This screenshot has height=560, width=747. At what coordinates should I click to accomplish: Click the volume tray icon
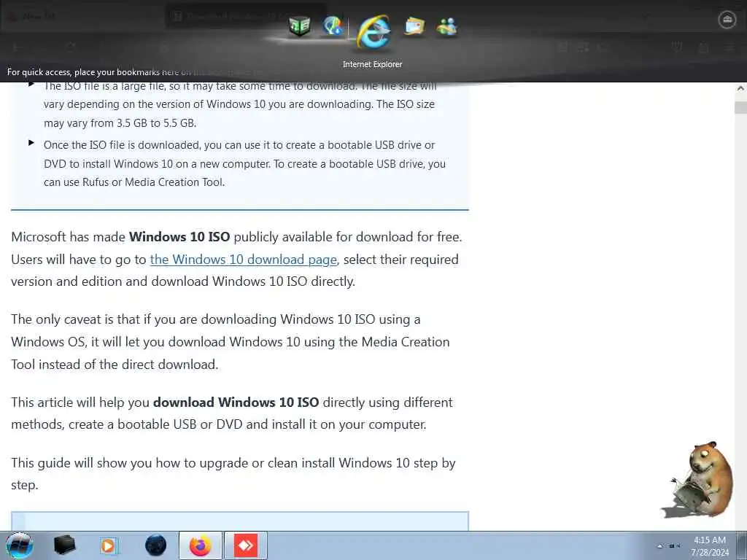point(678,546)
